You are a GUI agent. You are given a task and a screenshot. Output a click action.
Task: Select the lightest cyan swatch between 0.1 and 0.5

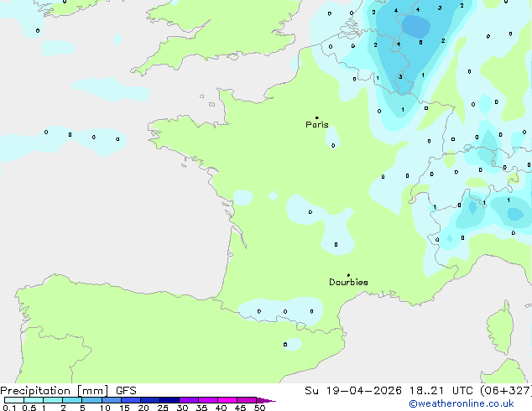tap(14, 400)
